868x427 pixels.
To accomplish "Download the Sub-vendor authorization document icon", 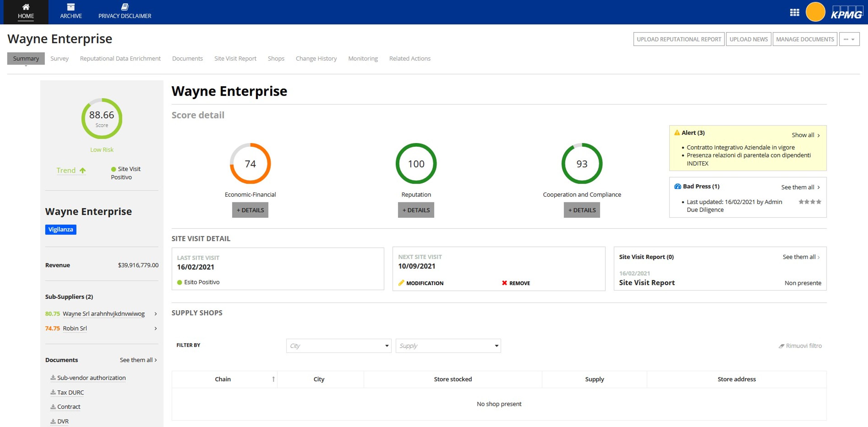I will [x=53, y=377].
